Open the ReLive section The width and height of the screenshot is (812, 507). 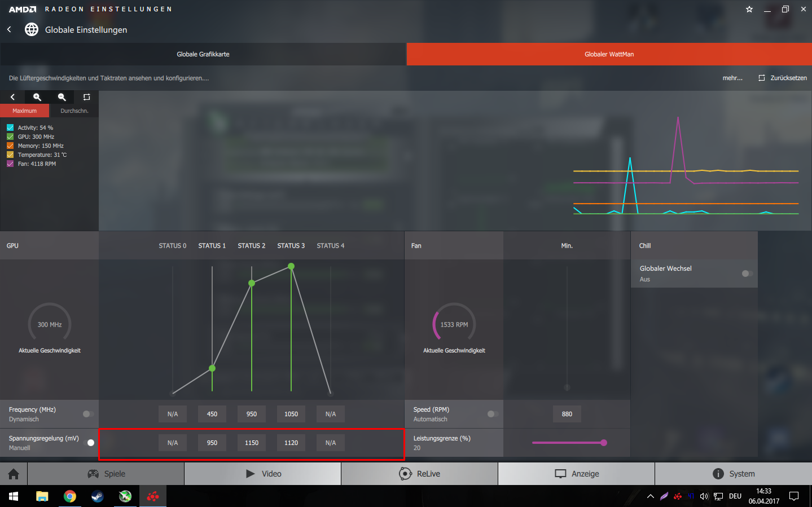pyautogui.click(x=420, y=474)
